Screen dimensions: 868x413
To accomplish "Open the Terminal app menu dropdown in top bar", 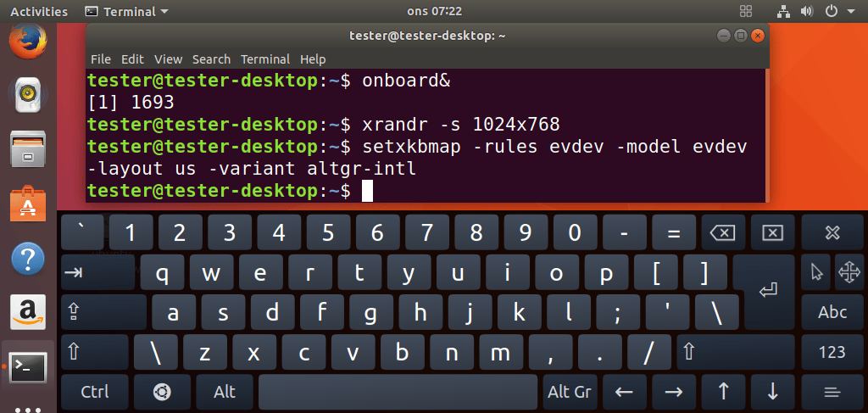I will (128, 11).
